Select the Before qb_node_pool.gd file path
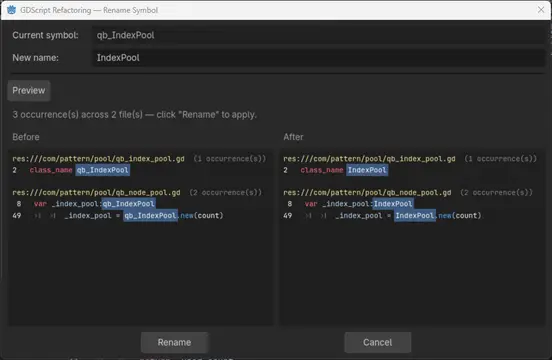 coord(96,192)
